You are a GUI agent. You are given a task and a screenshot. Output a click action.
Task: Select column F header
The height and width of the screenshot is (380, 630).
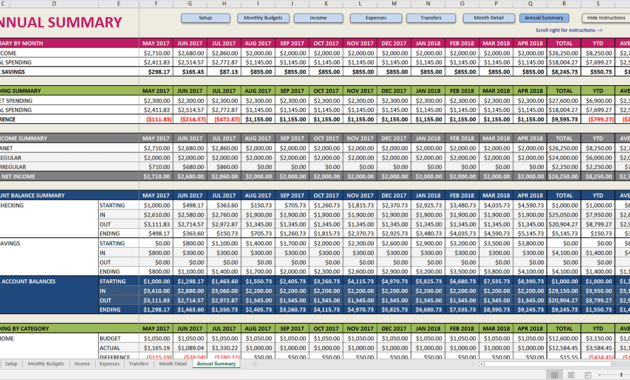click(156, 4)
